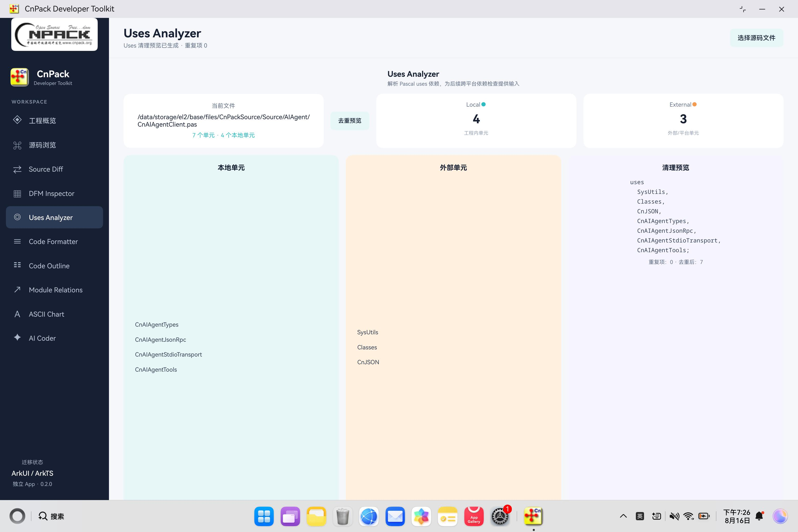798x532 pixels.
Task: Select CnAIAgentTypes in local units list
Action: (x=157, y=324)
